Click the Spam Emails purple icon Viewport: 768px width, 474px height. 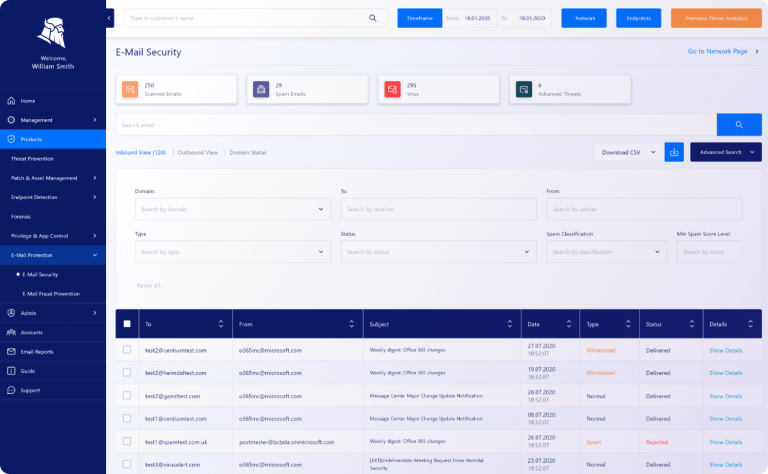[260, 90]
